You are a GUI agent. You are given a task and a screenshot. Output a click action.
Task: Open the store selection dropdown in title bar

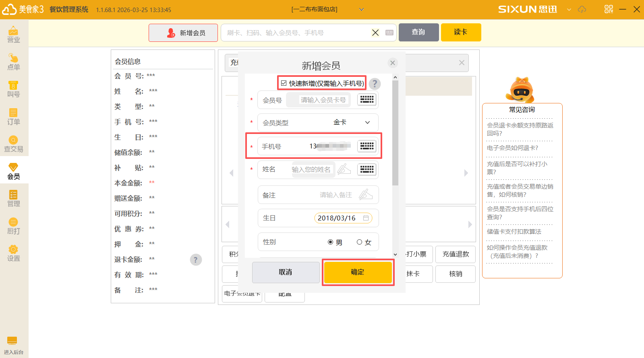coord(361,10)
